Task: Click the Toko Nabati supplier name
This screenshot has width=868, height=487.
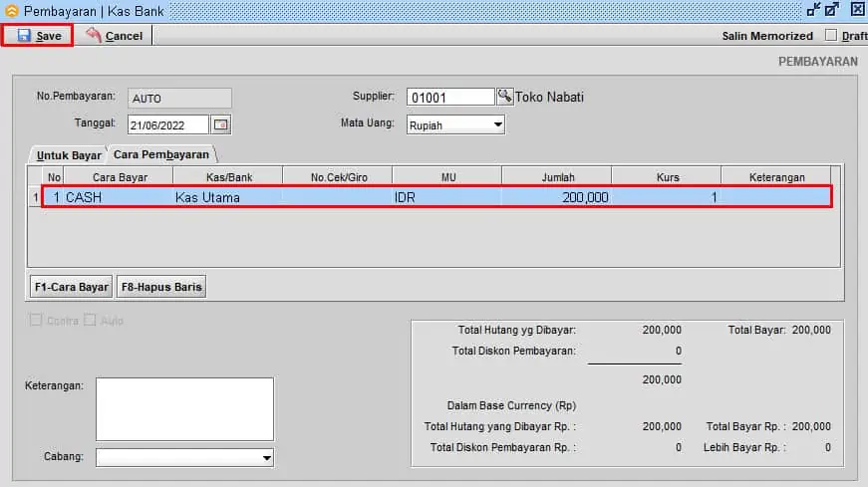Action: pos(549,97)
